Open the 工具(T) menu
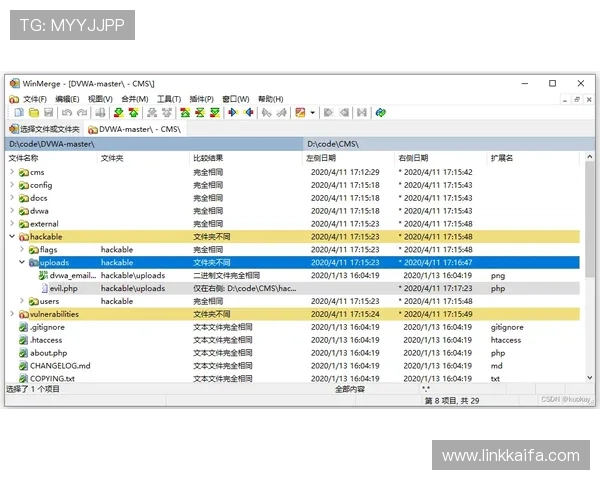Viewport: 600px width, 480px height. pos(169,99)
